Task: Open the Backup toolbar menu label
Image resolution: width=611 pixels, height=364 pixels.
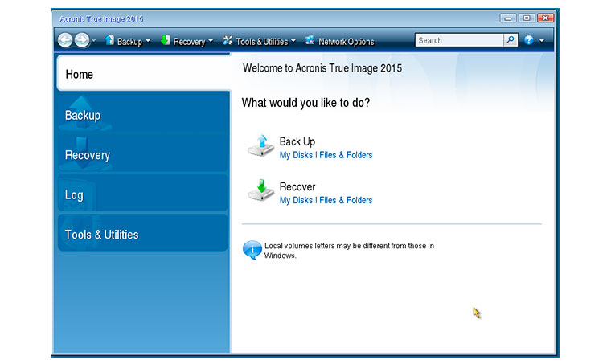Action: (x=129, y=42)
